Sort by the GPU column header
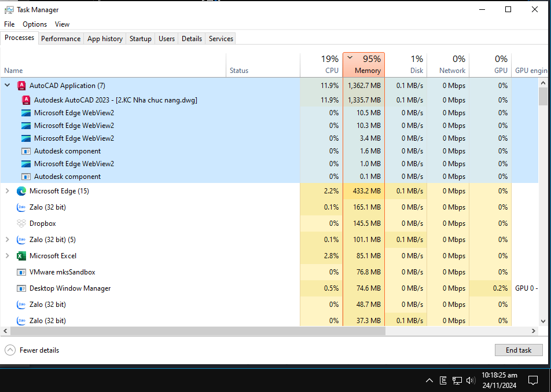This screenshot has height=392, width=551. 491,65
